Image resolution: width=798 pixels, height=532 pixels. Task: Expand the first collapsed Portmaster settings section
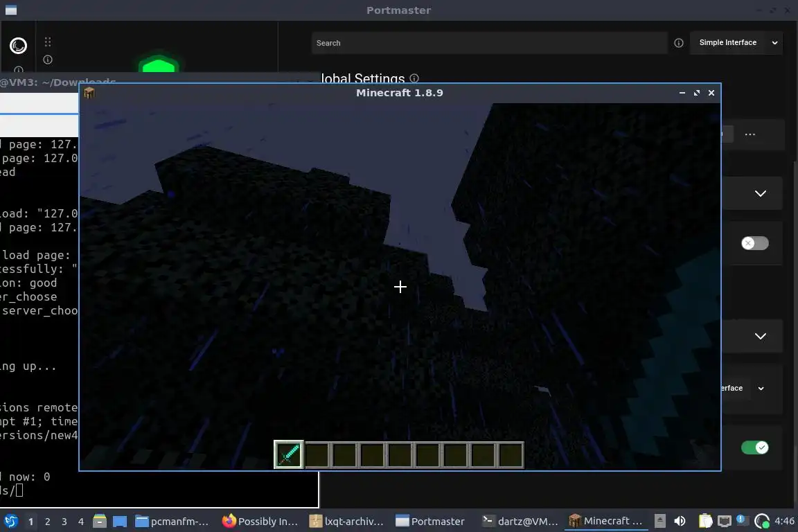click(x=761, y=193)
